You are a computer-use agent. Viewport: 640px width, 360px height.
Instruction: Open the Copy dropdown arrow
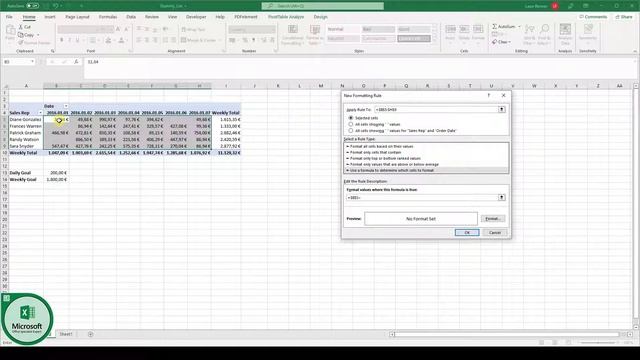pos(38,35)
